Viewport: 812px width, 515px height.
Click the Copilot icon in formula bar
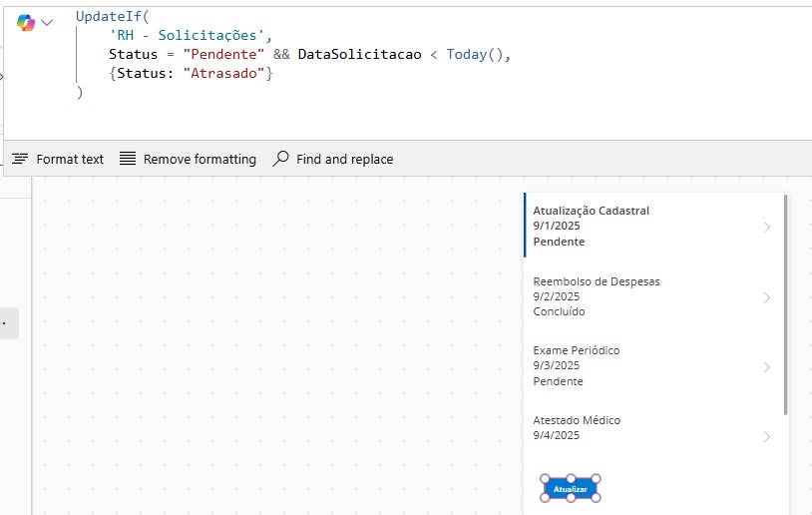25,22
